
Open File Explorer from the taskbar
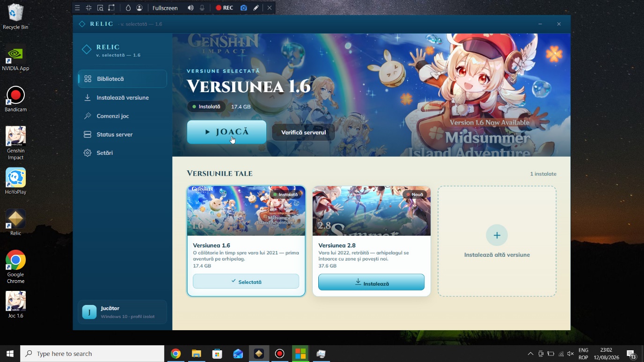[196, 354]
